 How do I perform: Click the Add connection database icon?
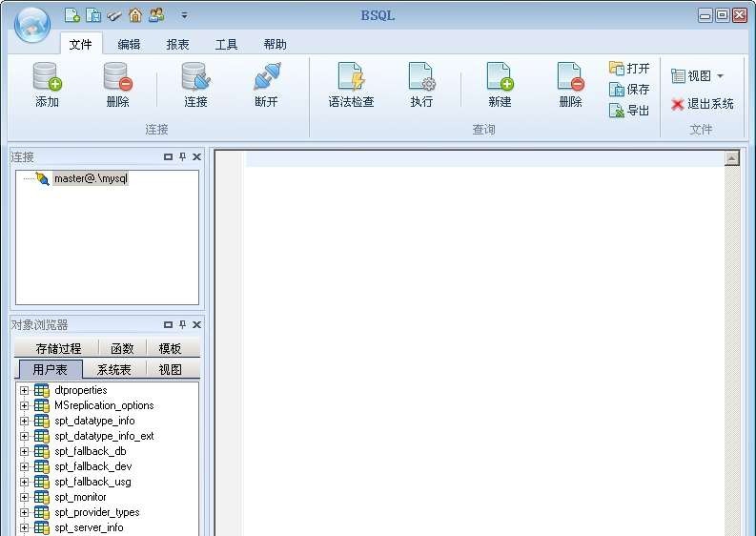pos(48,76)
